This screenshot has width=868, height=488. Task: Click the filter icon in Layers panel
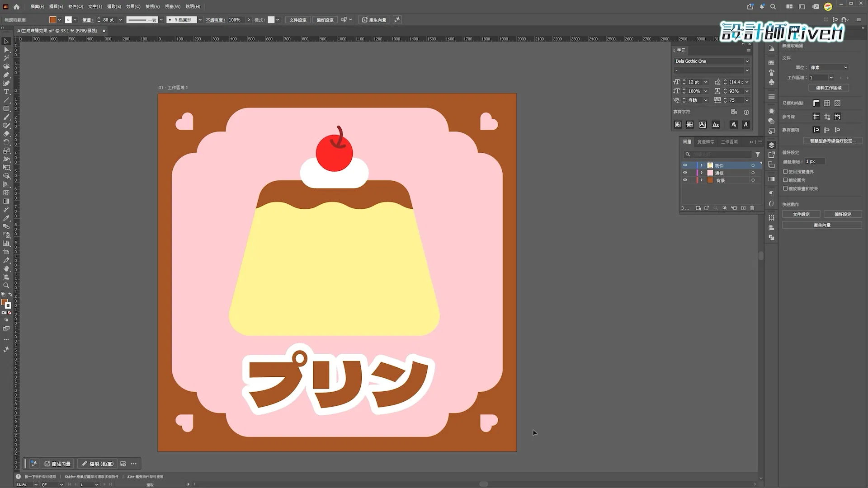(758, 155)
